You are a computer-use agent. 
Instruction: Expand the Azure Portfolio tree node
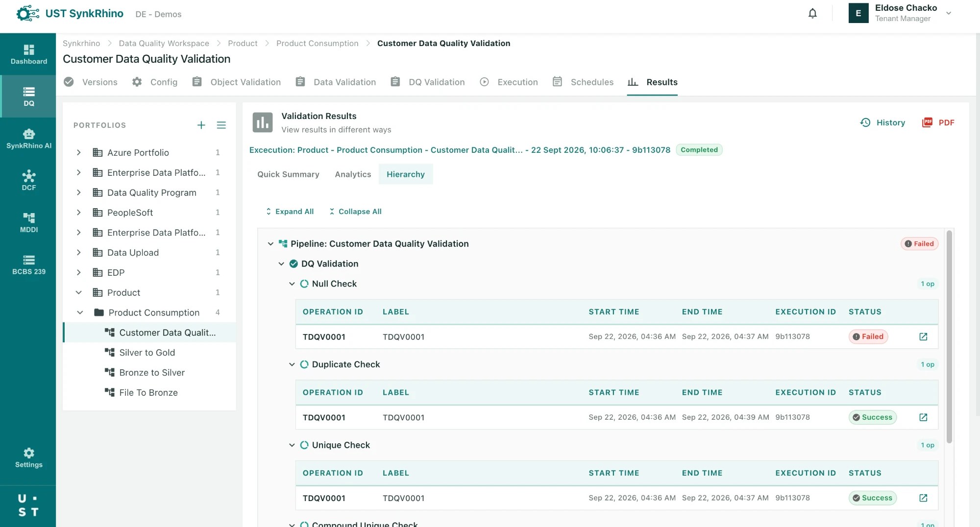tap(78, 153)
